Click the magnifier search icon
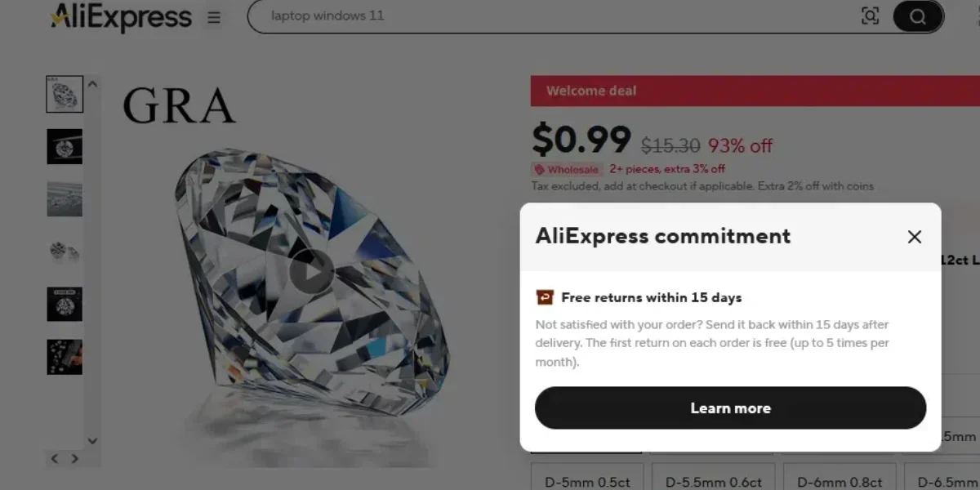Viewport: 980px width, 490px height. 916,16
